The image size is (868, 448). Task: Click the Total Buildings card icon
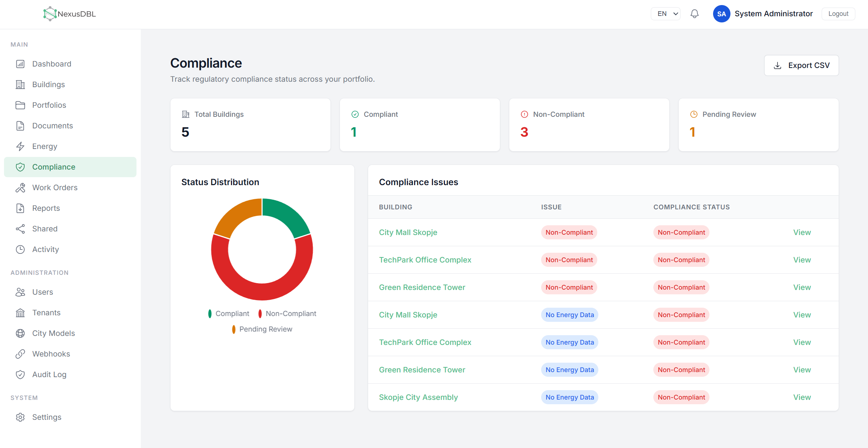186,114
